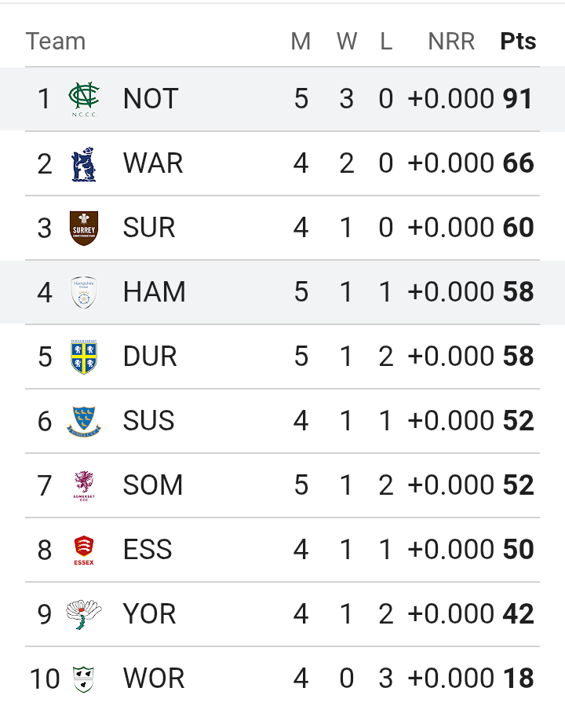Open the WAR team name link
The image size is (565, 728).
click(x=153, y=163)
